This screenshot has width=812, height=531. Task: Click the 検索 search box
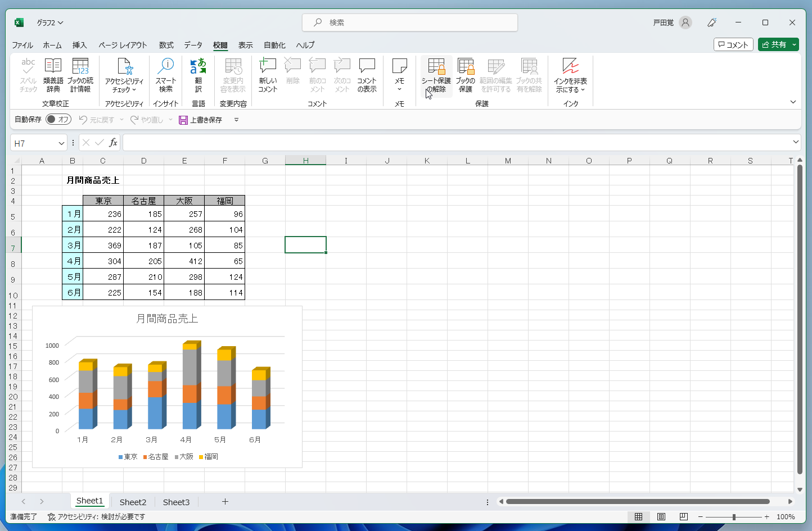[410, 22]
